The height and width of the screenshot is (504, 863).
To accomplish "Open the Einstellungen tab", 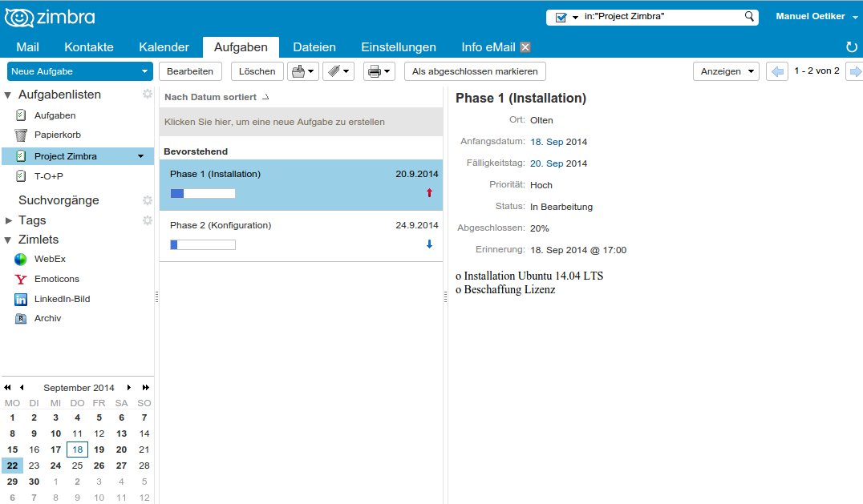I will tap(399, 47).
